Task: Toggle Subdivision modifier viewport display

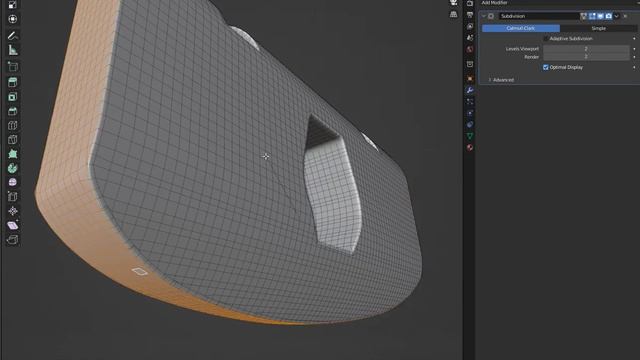Action: (x=600, y=16)
